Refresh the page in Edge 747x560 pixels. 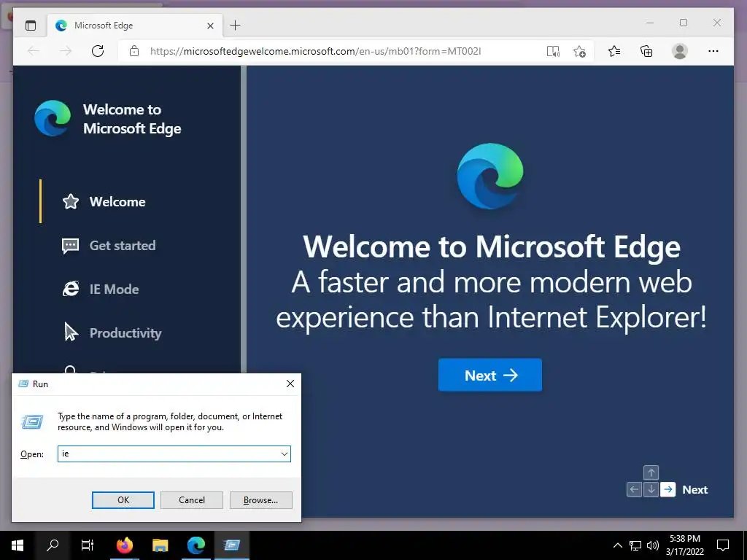(98, 51)
